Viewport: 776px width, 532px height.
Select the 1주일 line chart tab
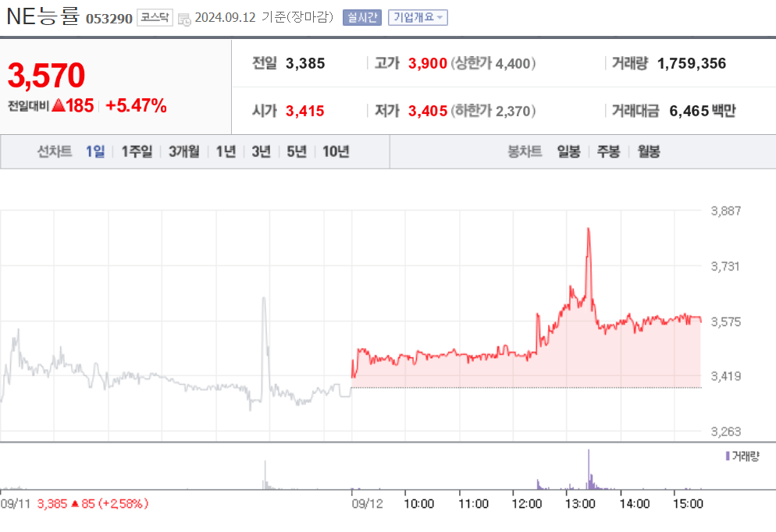coord(137,151)
